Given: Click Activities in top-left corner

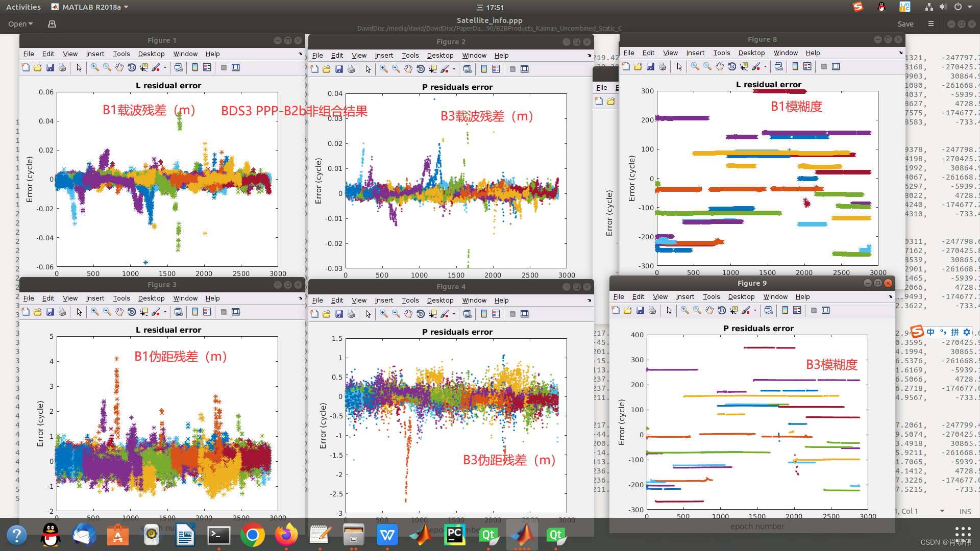Looking at the screenshot, I should pyautogui.click(x=23, y=7).
